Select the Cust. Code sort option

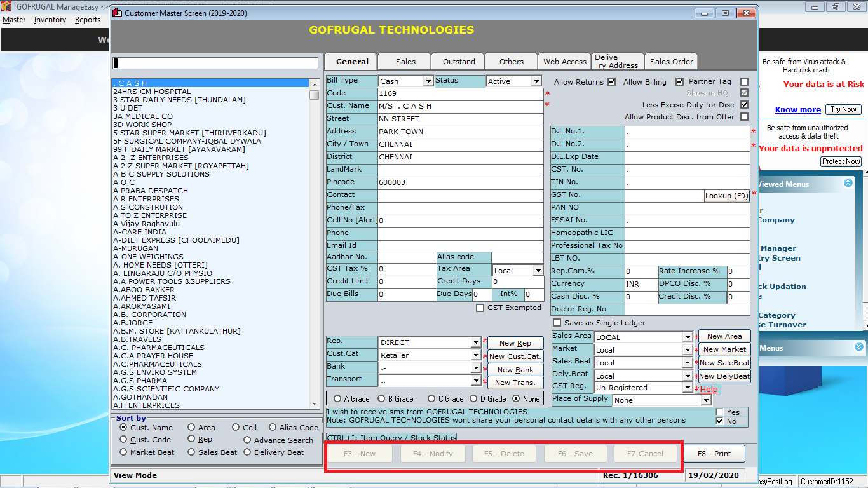coord(123,439)
